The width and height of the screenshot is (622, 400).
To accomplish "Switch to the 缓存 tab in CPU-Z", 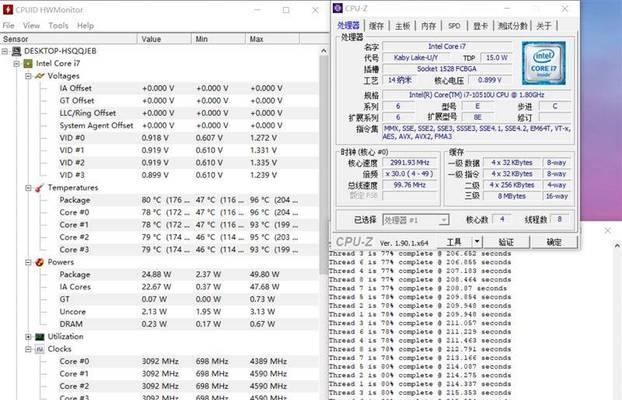I will pos(376,26).
